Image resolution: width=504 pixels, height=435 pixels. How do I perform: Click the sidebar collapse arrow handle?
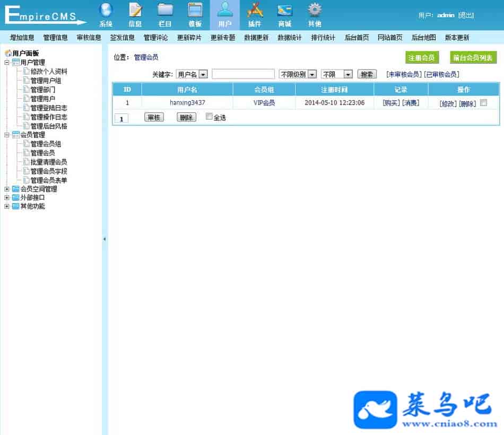105,239
